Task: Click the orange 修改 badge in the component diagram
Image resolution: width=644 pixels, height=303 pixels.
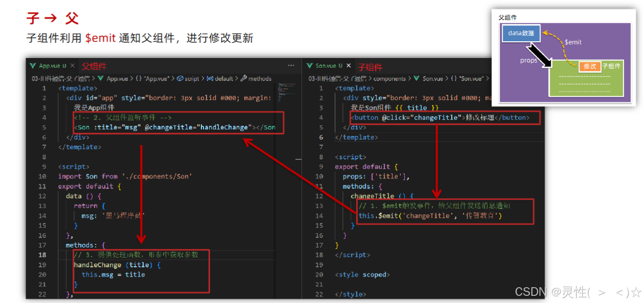Action: [x=590, y=66]
